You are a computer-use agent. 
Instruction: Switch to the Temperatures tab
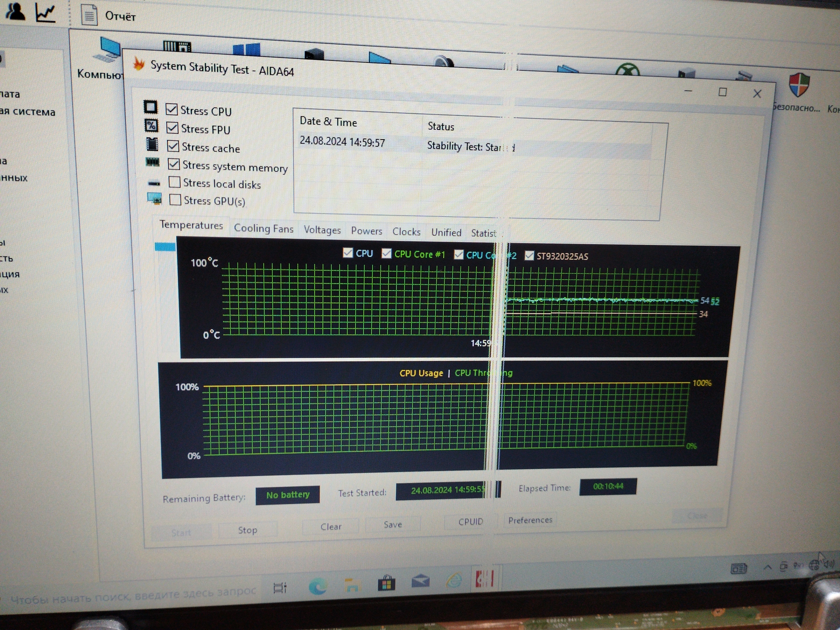[x=191, y=225]
